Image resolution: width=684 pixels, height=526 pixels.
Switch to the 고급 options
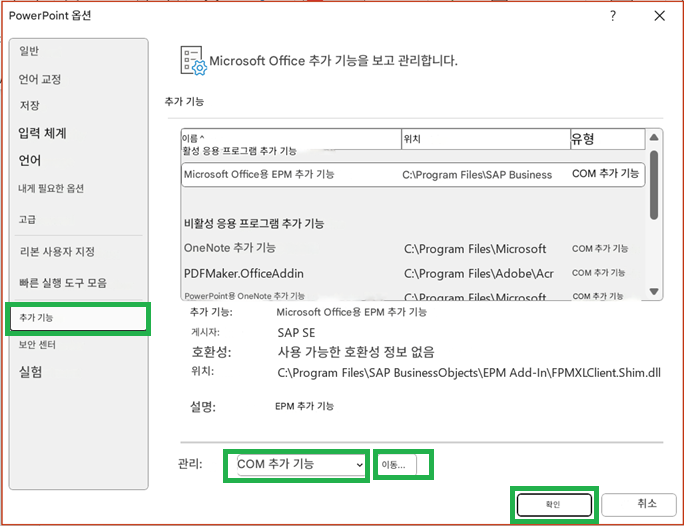click(x=27, y=219)
